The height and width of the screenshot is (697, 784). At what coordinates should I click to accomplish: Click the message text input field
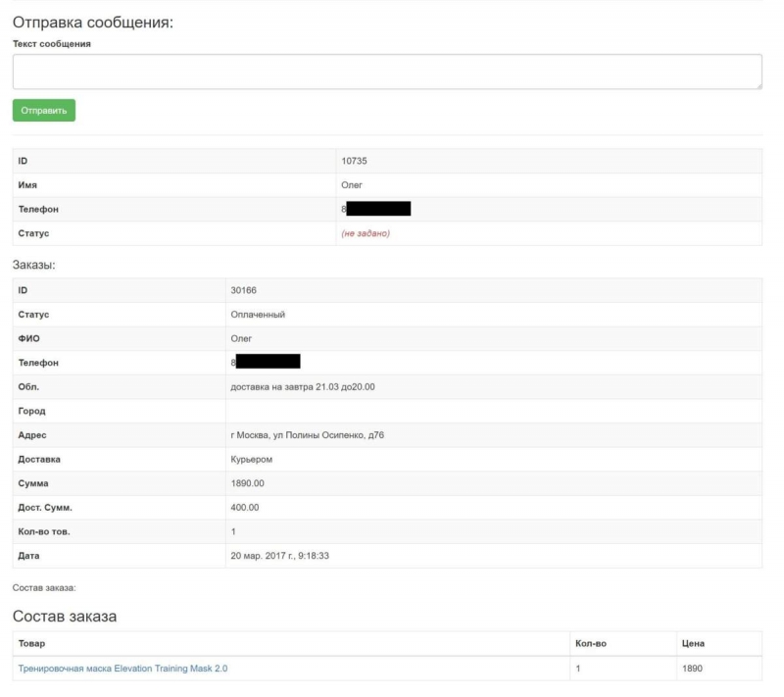click(387, 73)
